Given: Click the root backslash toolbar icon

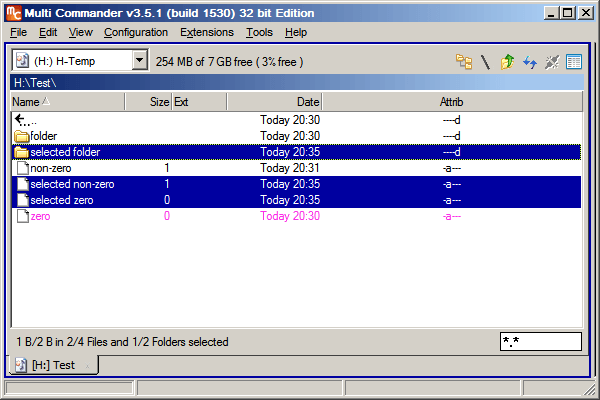Looking at the screenshot, I should [x=485, y=62].
